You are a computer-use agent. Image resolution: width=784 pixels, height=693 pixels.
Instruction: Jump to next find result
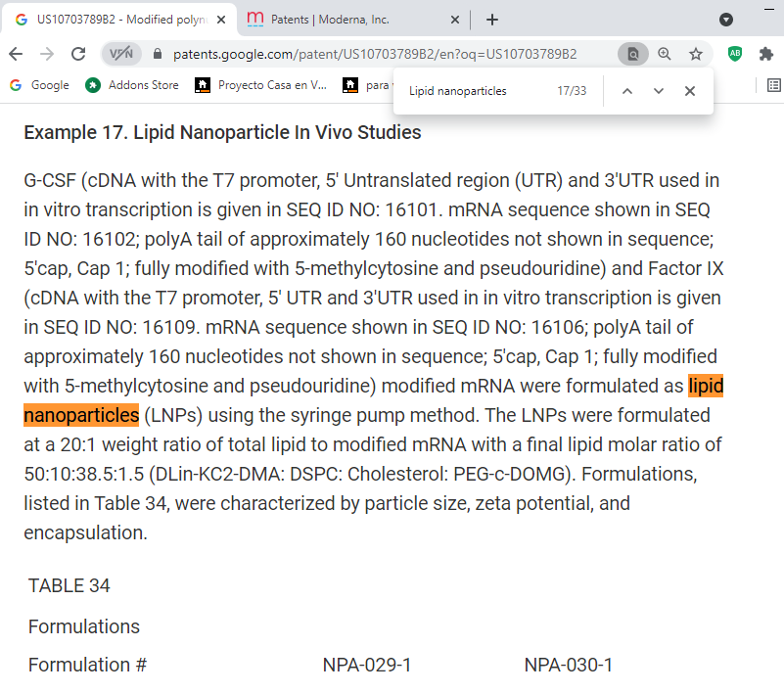click(659, 91)
